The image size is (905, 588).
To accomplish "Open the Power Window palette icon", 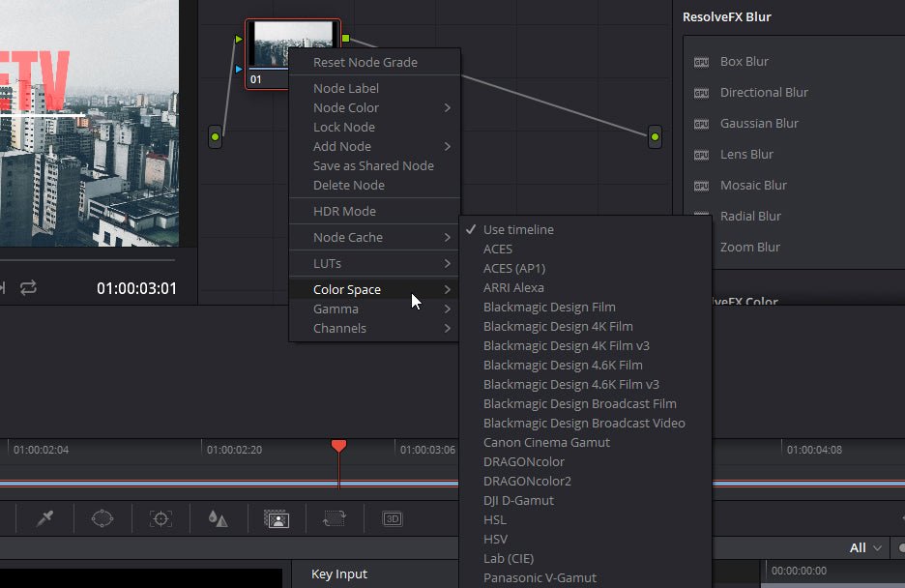I will [102, 518].
